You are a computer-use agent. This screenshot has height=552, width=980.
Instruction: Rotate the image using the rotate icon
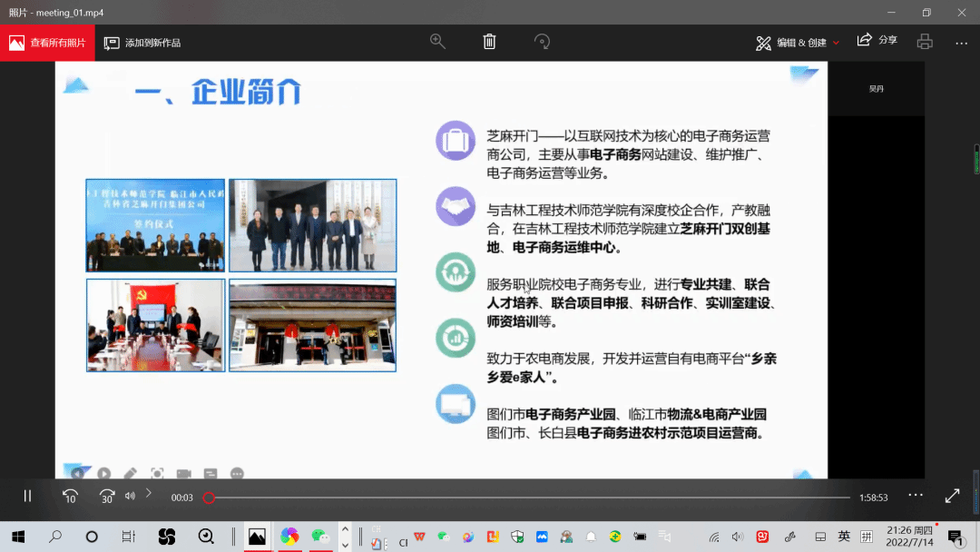click(x=542, y=42)
